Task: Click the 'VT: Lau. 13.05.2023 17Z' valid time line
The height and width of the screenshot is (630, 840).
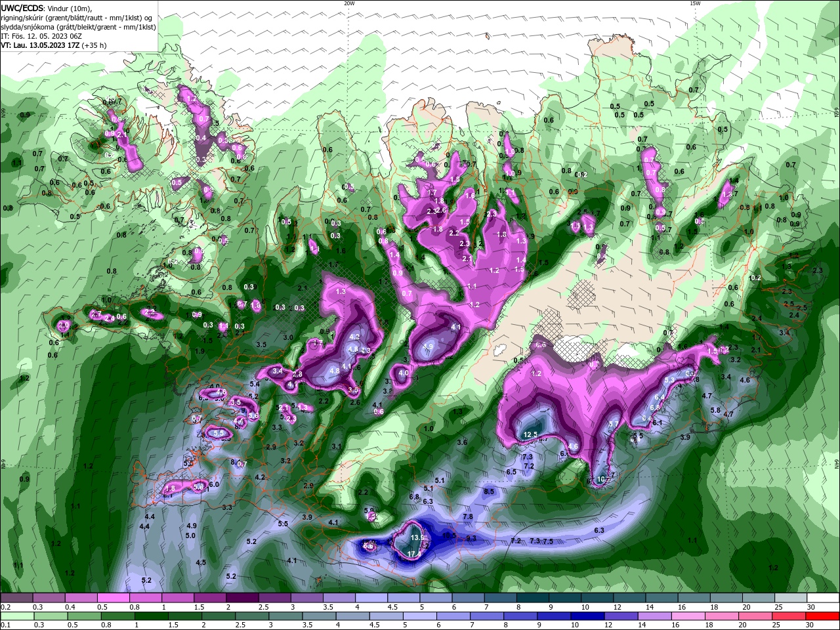Action: point(40,45)
